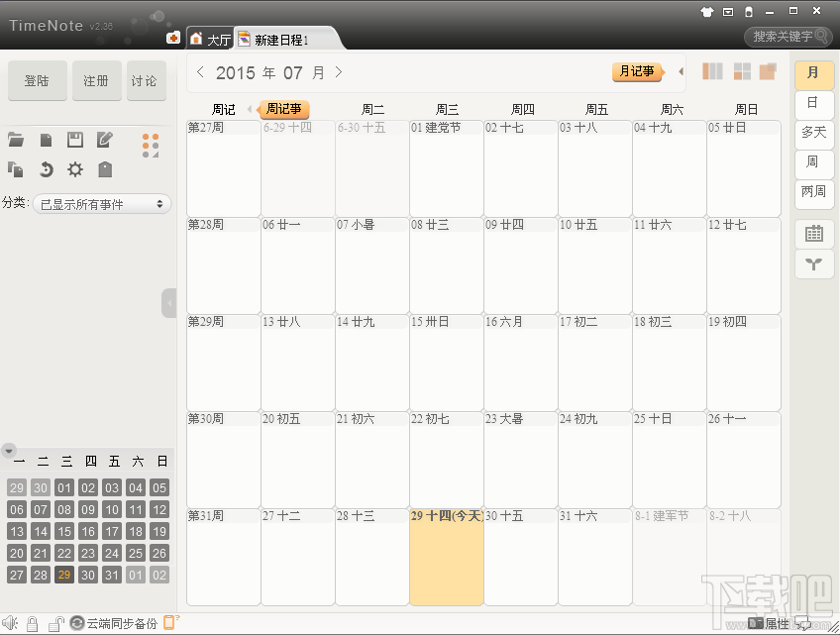Click the add new tab plus icon
Image resolution: width=840 pixels, height=635 pixels.
click(x=173, y=38)
